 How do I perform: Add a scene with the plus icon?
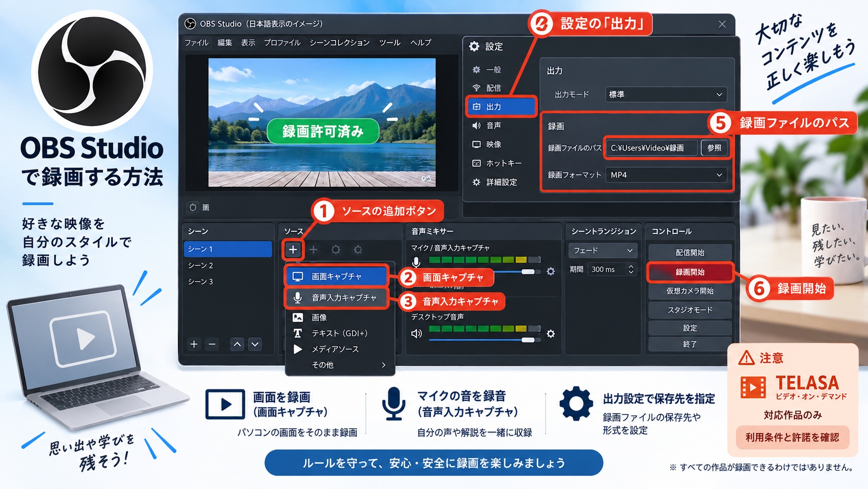[x=194, y=344]
